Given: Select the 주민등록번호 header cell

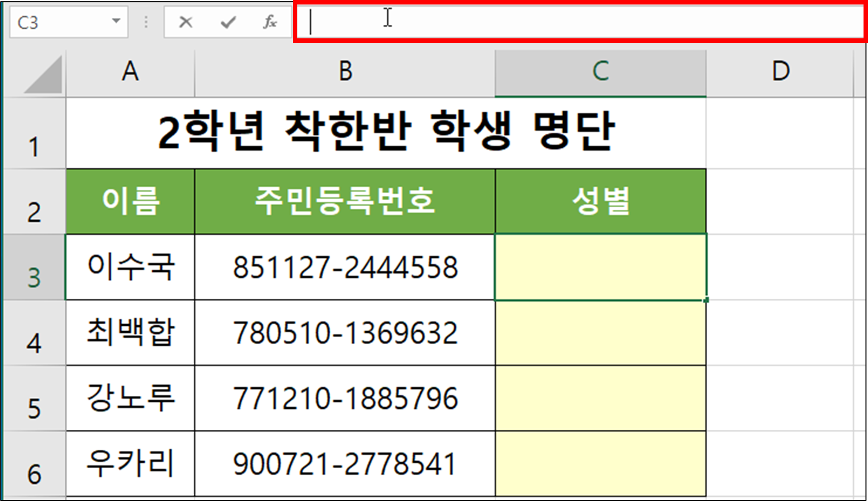Looking at the screenshot, I should pos(345,202).
